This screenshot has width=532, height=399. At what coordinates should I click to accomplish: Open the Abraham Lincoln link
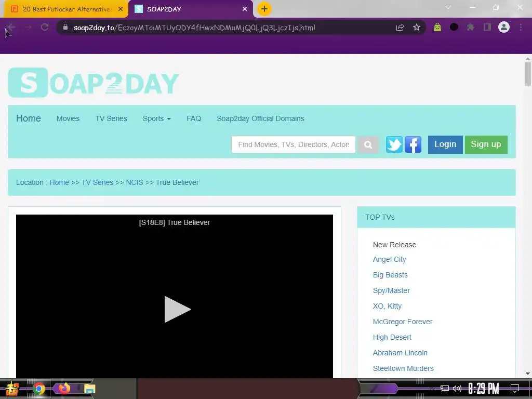coord(400,353)
